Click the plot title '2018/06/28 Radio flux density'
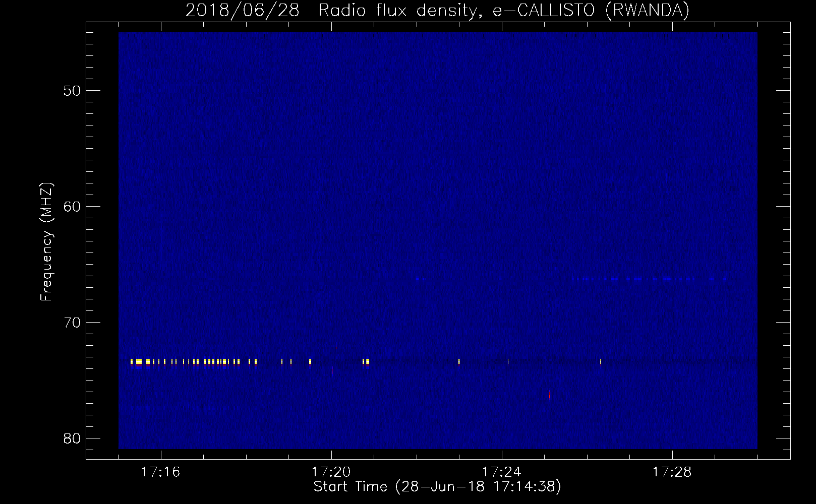The height and width of the screenshot is (504, 816). [437, 10]
